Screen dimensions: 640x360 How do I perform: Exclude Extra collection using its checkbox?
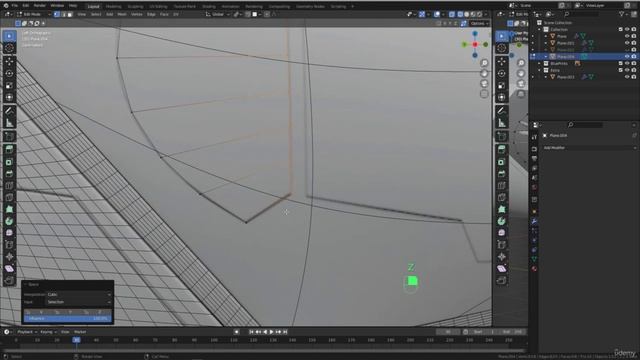tap(620, 70)
